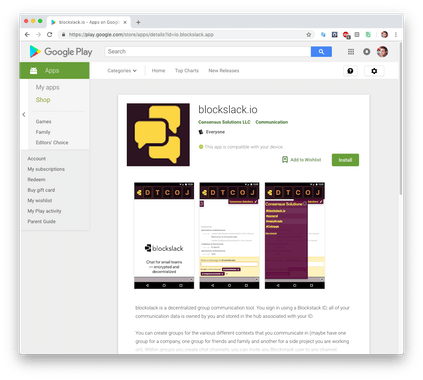
Task: Open Games category in sidebar
Action: [43, 122]
